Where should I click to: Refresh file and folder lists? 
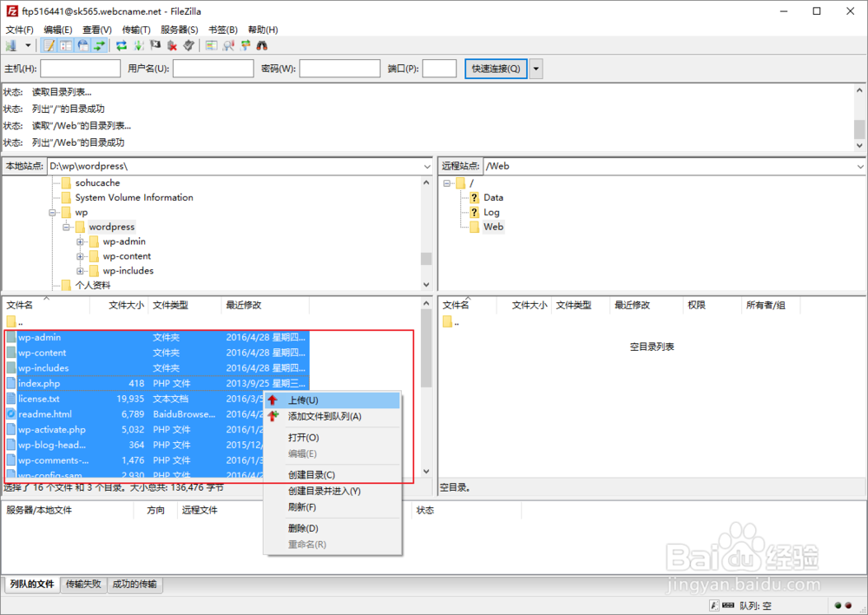pyautogui.click(x=122, y=46)
